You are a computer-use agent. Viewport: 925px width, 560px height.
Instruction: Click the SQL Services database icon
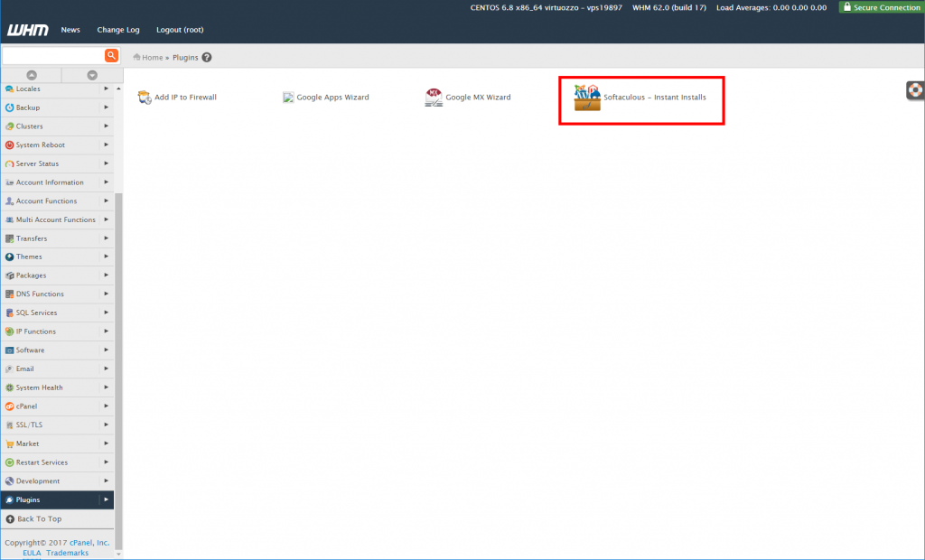9,313
